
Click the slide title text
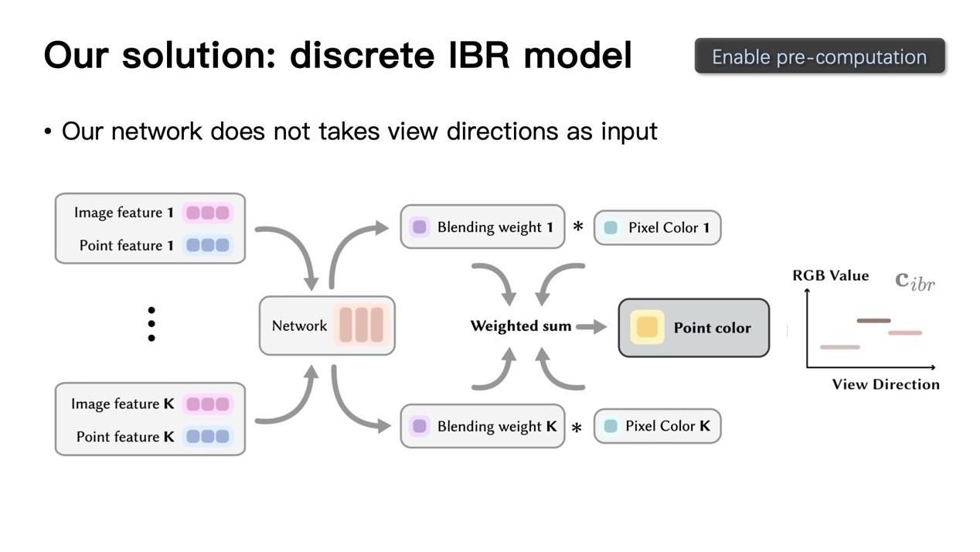(338, 56)
